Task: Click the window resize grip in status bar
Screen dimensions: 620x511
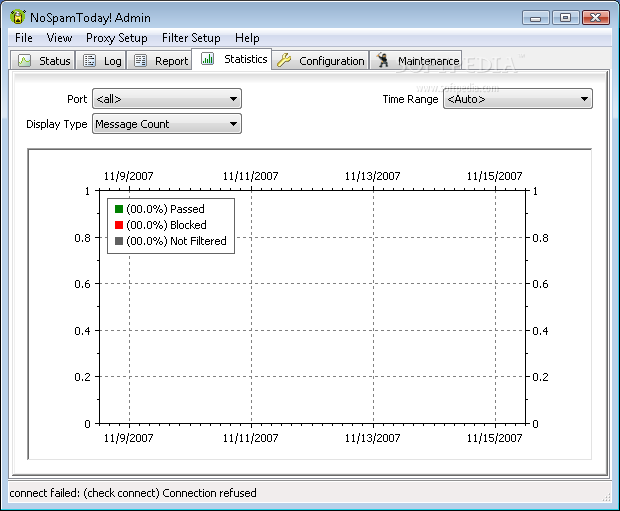Action: coord(607,498)
